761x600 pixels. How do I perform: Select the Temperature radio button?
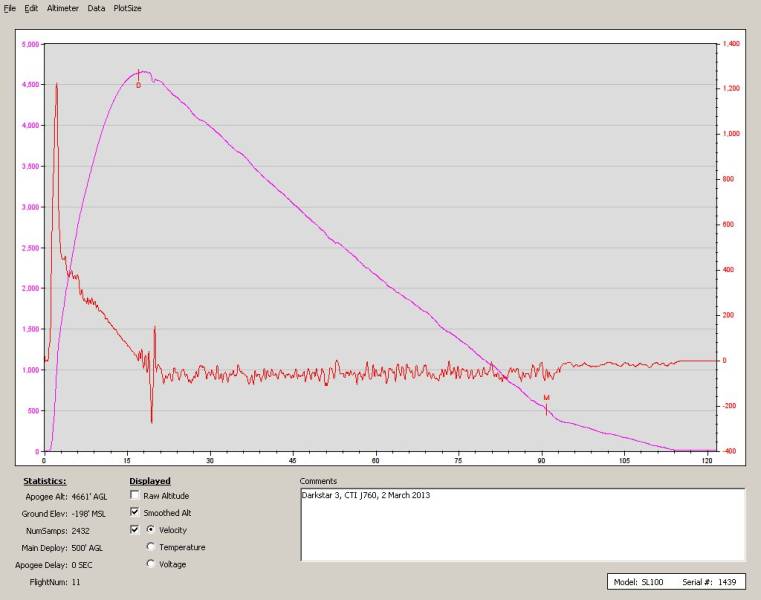151,547
